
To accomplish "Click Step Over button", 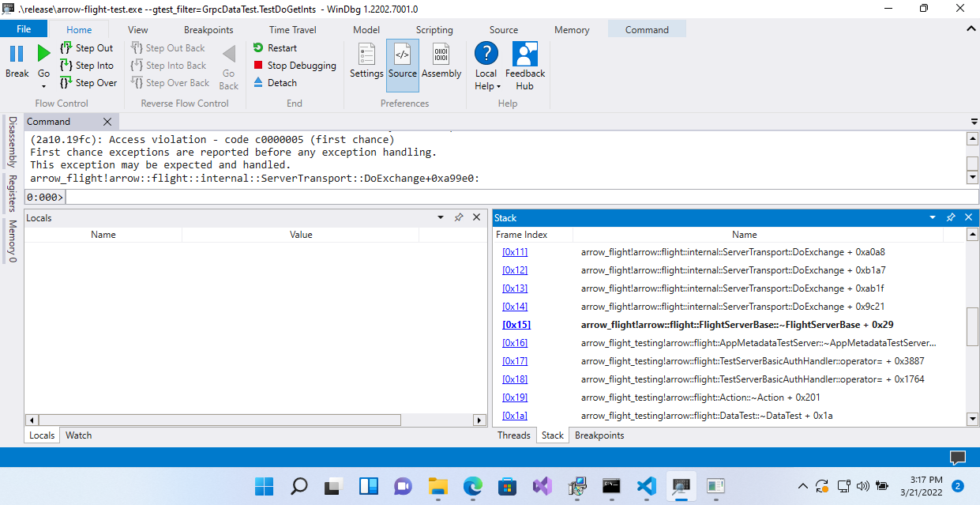I will (88, 83).
